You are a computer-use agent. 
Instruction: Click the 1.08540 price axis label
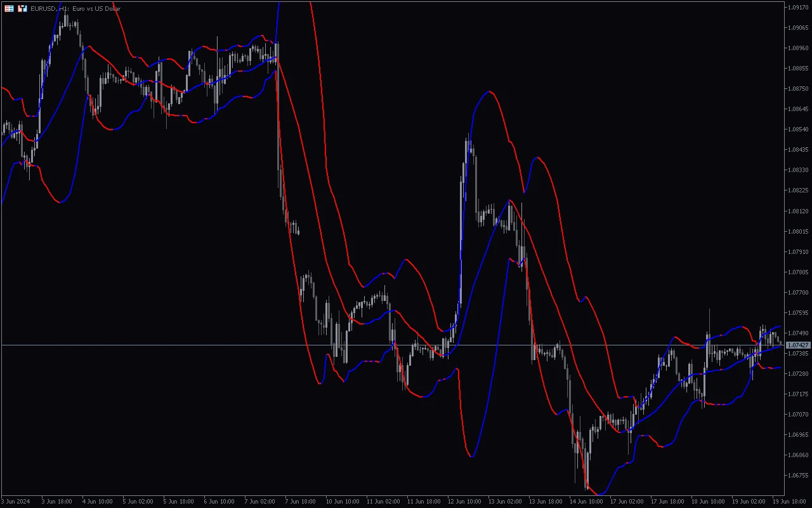tap(797, 129)
